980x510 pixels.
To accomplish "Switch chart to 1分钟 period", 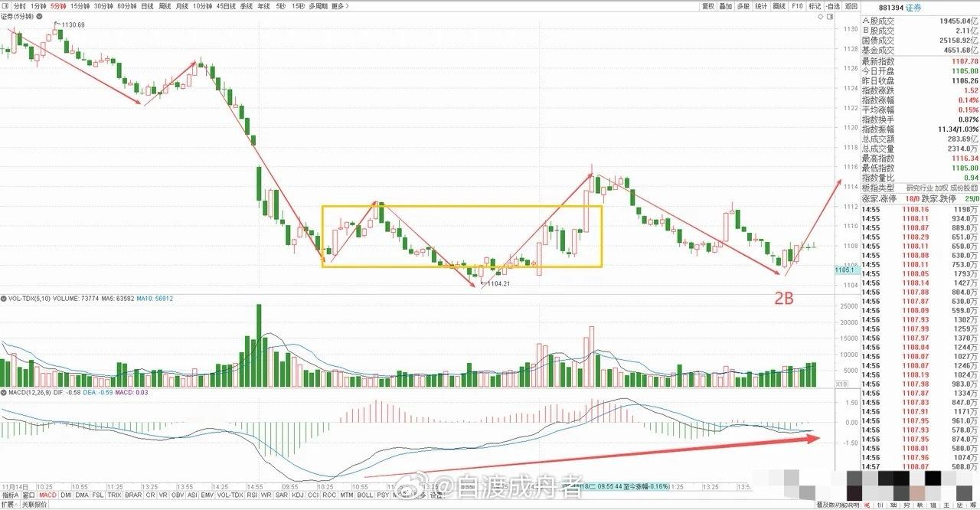I will (x=38, y=6).
